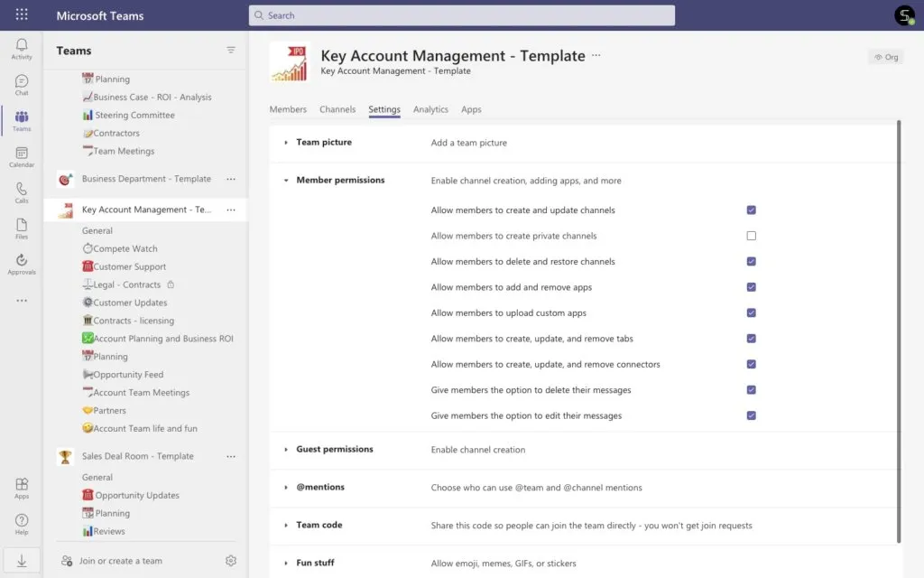The width and height of the screenshot is (924, 578).
Task: Open Files in the left rail
Action: click(22, 228)
